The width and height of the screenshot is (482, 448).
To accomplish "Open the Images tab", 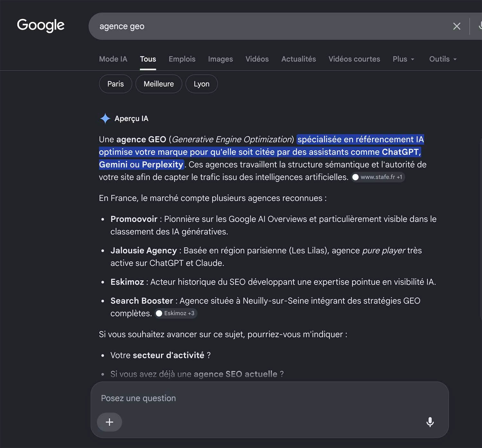I will [x=220, y=59].
